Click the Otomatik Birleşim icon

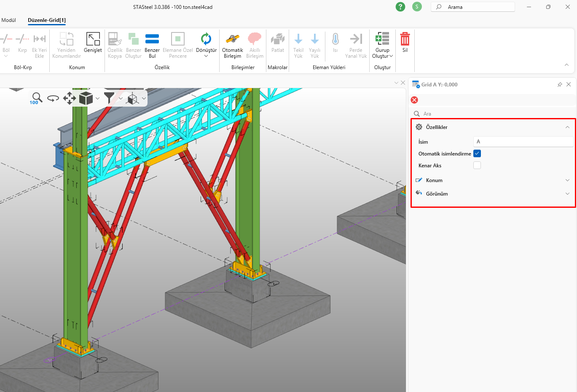(x=232, y=40)
